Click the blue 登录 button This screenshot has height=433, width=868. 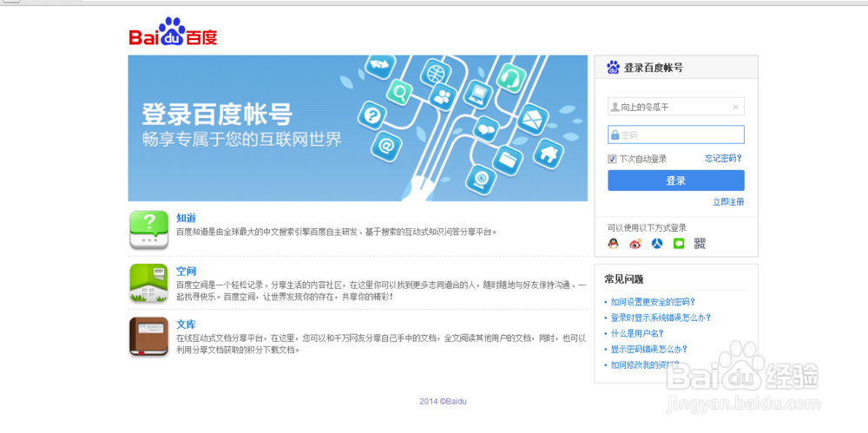(676, 180)
